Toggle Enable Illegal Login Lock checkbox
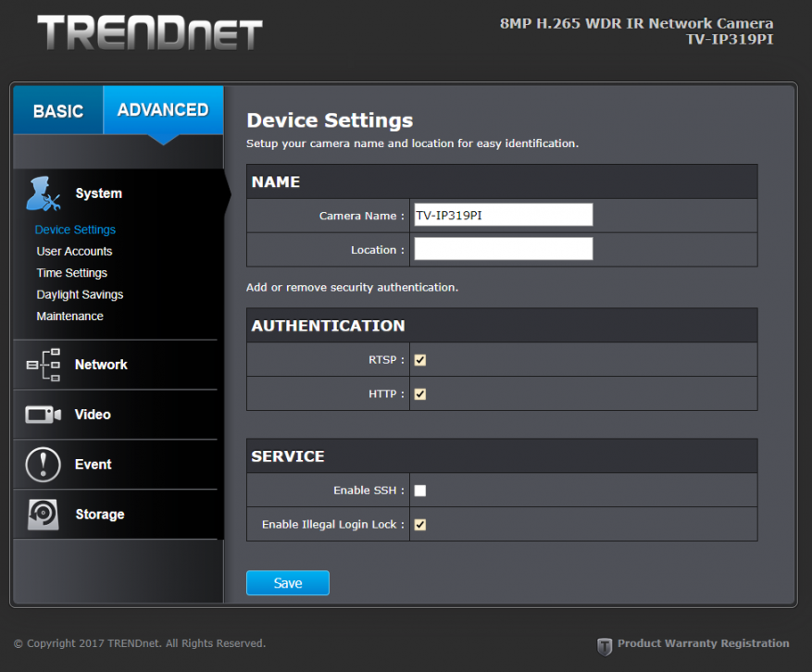The height and width of the screenshot is (672, 812). click(420, 525)
